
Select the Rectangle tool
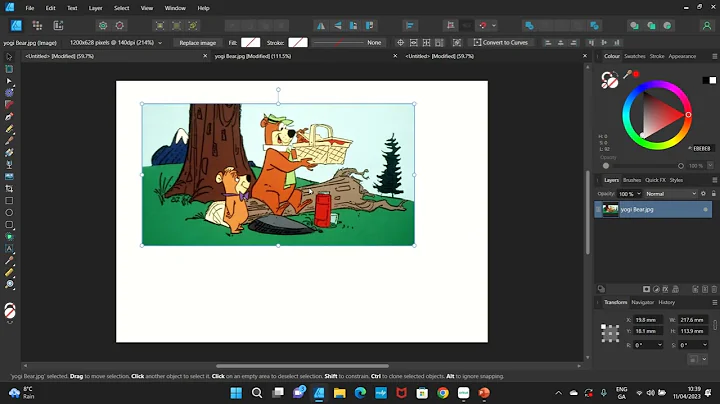(9, 201)
